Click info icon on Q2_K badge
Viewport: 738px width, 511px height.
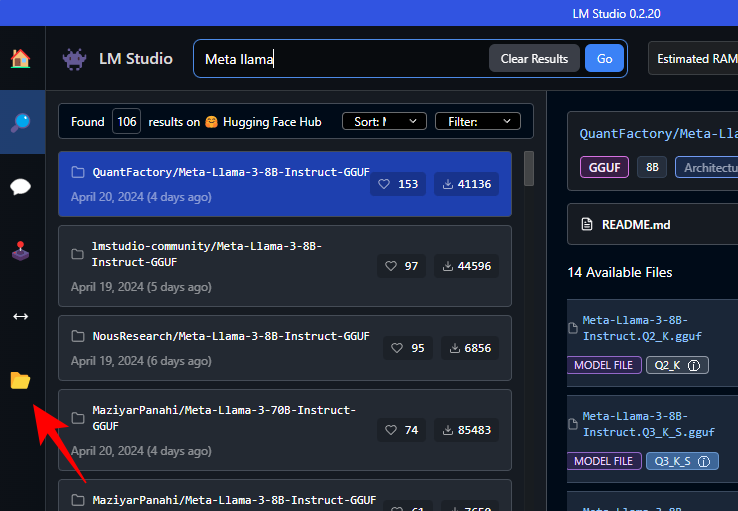[x=694, y=366]
